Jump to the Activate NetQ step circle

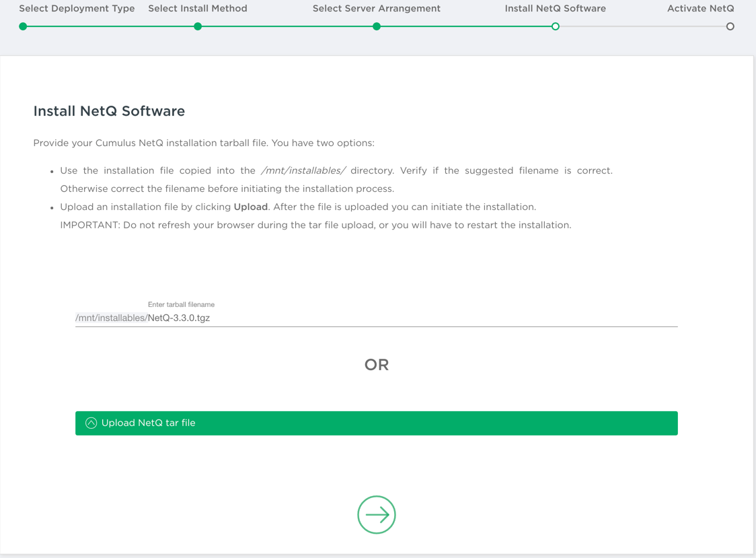point(730,26)
